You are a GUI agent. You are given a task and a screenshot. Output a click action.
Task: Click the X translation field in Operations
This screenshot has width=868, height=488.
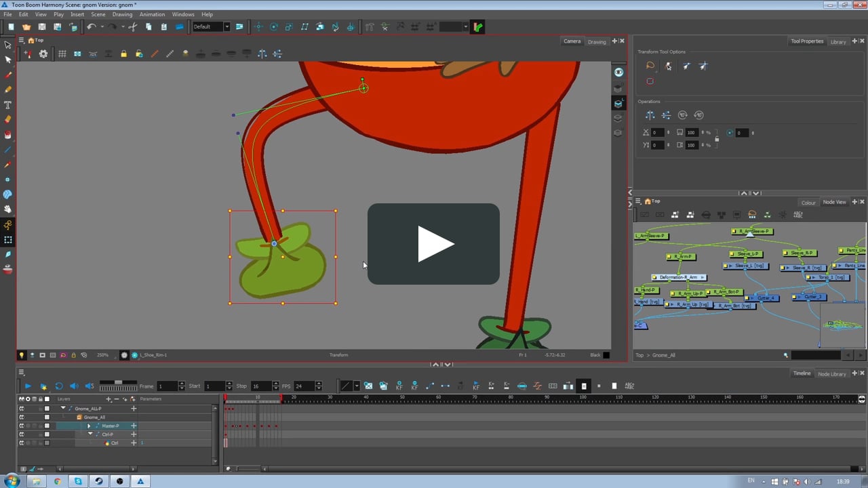pyautogui.click(x=658, y=133)
